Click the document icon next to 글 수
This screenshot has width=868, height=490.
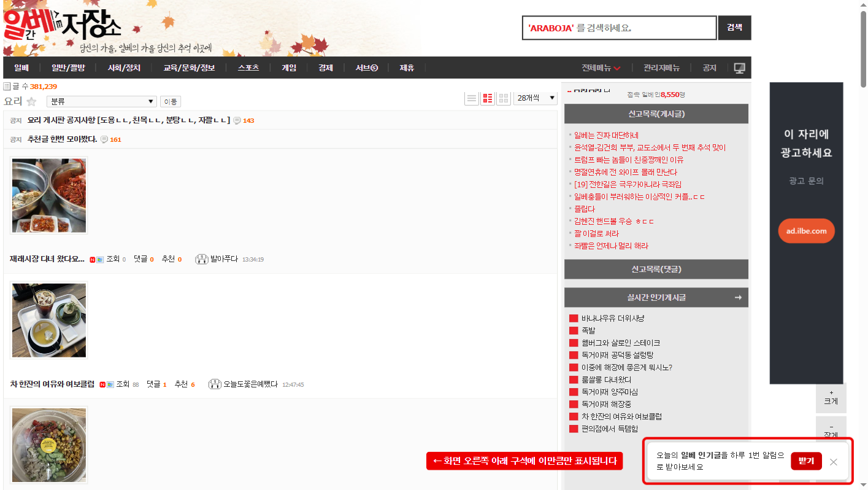pyautogui.click(x=7, y=87)
